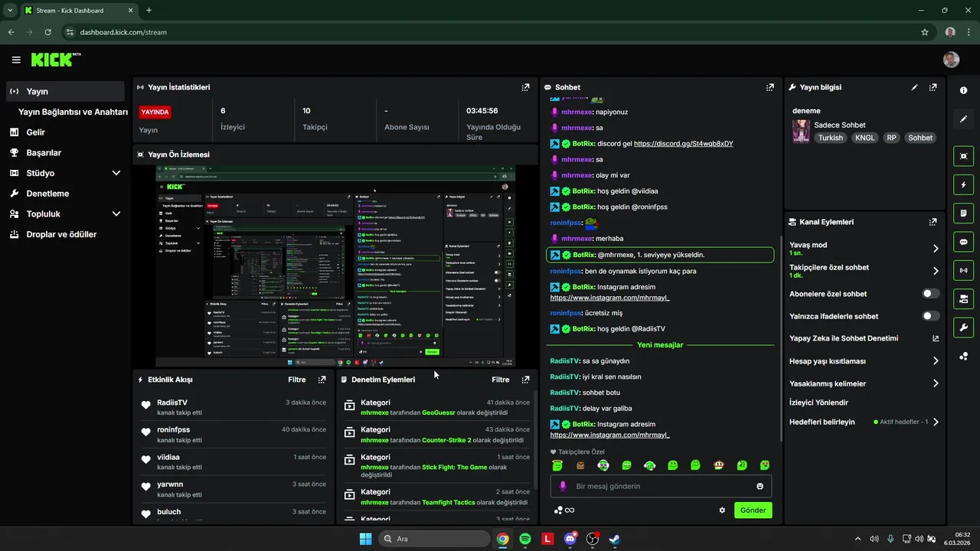
Task: Pop out the Yayın bilgisi panel
Action: (933, 87)
